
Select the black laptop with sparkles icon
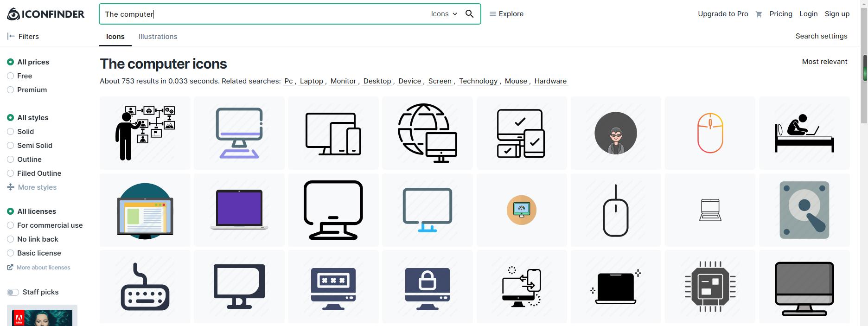point(616,287)
